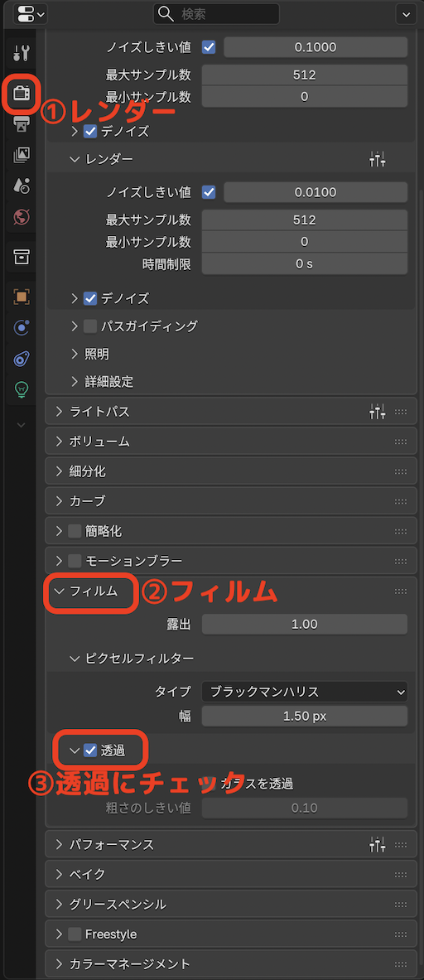Click the カーブ panel grip dots
Viewport: 424px width, 980px height.
pyautogui.click(x=401, y=501)
